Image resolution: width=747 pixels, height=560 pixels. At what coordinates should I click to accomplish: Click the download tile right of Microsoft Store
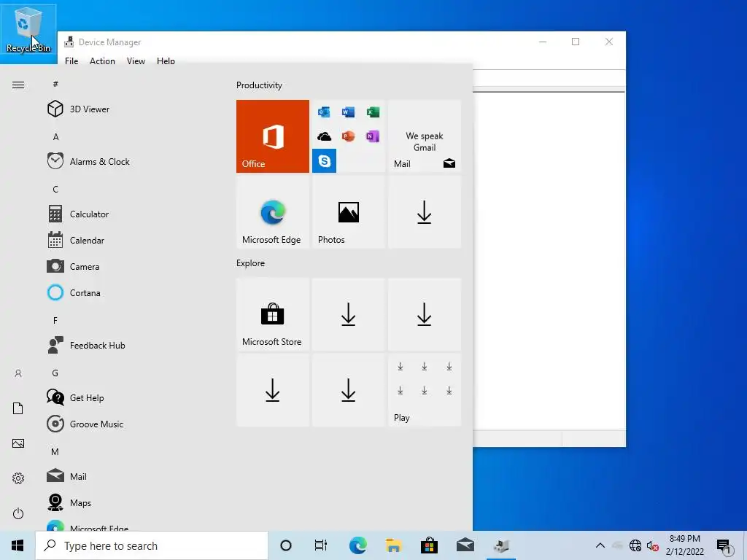pyautogui.click(x=348, y=314)
